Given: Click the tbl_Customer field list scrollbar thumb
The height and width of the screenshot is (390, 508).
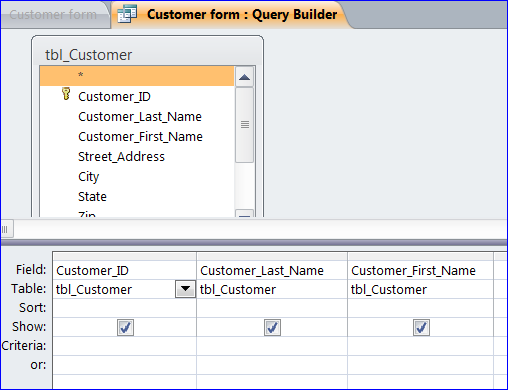Looking at the screenshot, I should pos(244,125).
